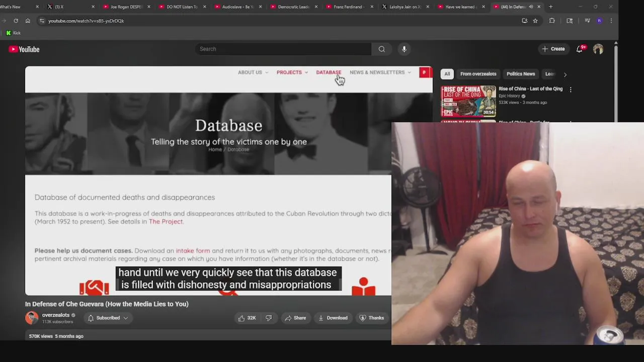The image size is (644, 362).
Task: Open YouTube notifications bell
Action: [580, 49]
